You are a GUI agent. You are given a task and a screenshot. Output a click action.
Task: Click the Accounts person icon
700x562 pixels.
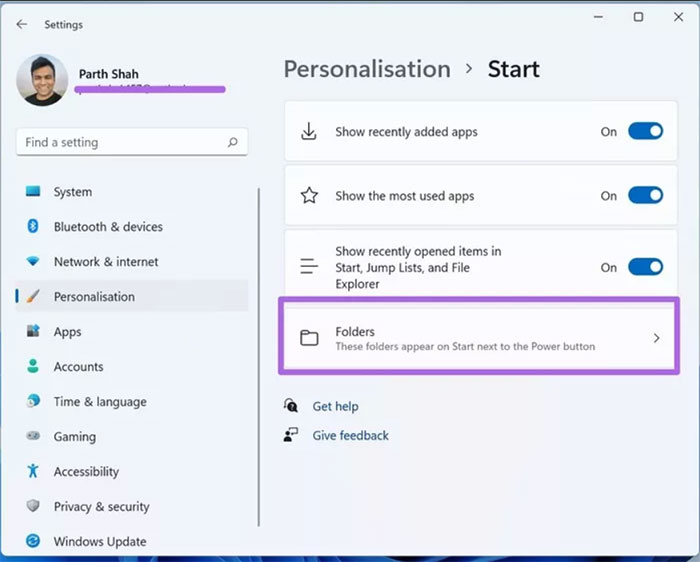33,367
